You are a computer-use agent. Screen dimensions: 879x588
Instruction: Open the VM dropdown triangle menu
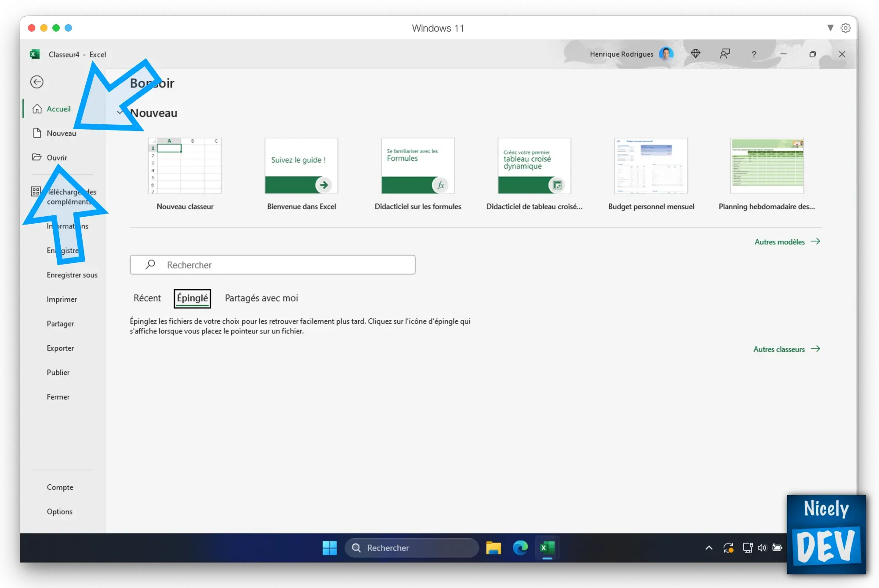[x=830, y=28]
